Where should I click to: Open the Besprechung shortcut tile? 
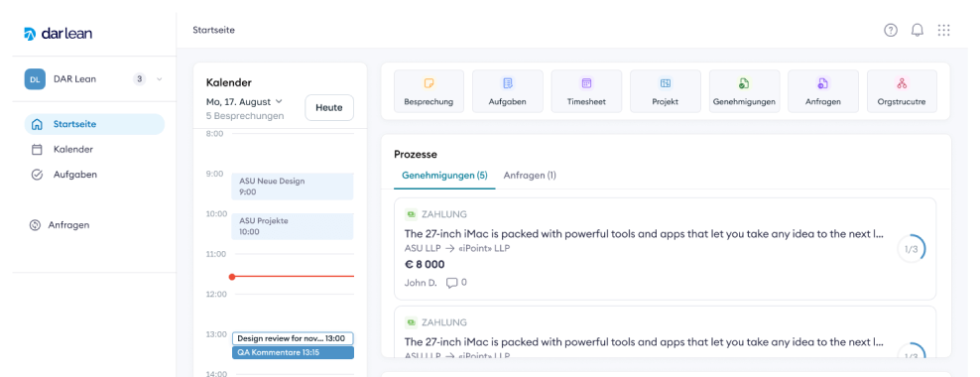tap(429, 91)
